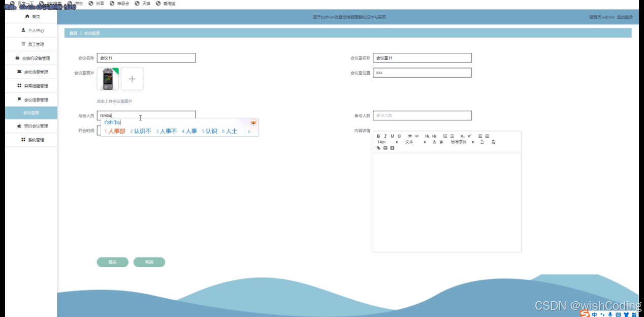The image size is (644, 317).
Task: Apply superscript formatting
Action: click(469, 136)
